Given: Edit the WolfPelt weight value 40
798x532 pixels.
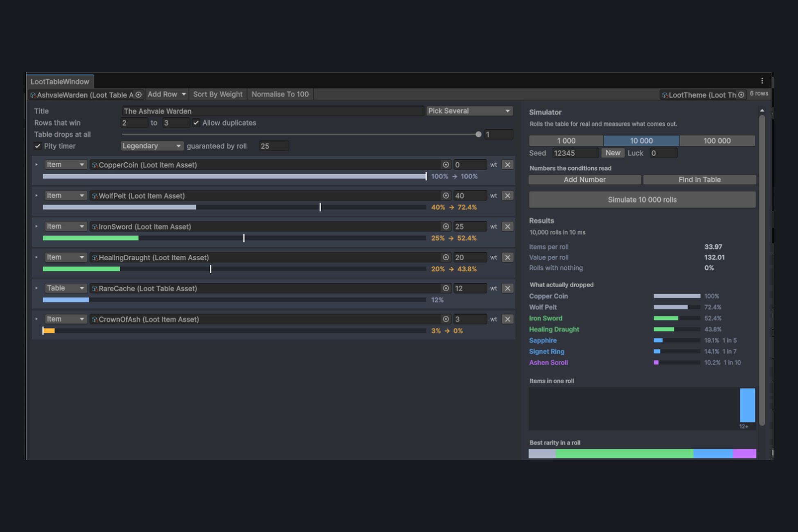Looking at the screenshot, I should (x=470, y=196).
